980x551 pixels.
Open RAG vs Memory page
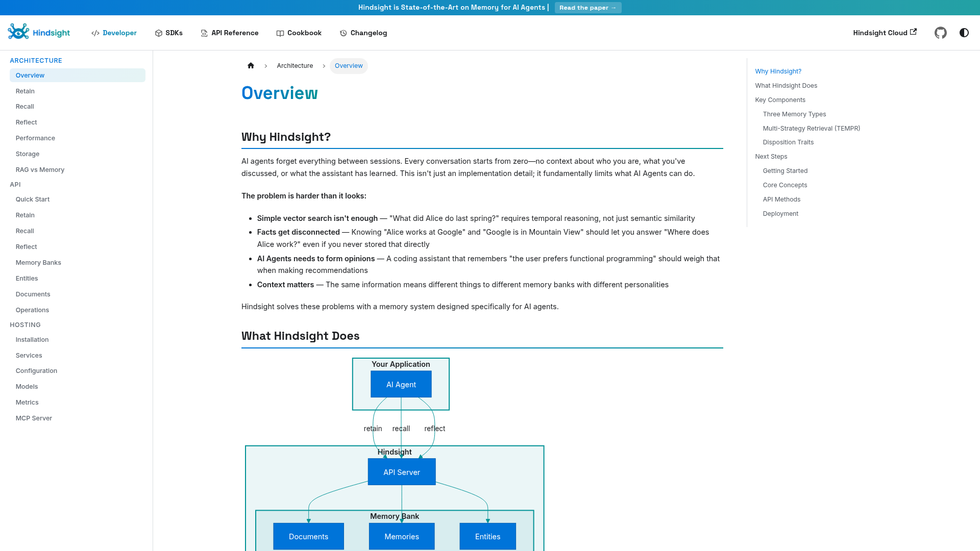click(40, 170)
